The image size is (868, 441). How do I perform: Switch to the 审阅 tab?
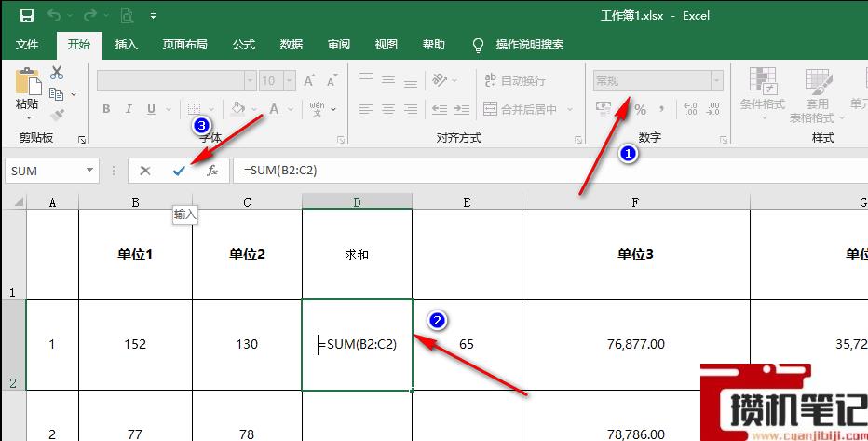(x=339, y=45)
